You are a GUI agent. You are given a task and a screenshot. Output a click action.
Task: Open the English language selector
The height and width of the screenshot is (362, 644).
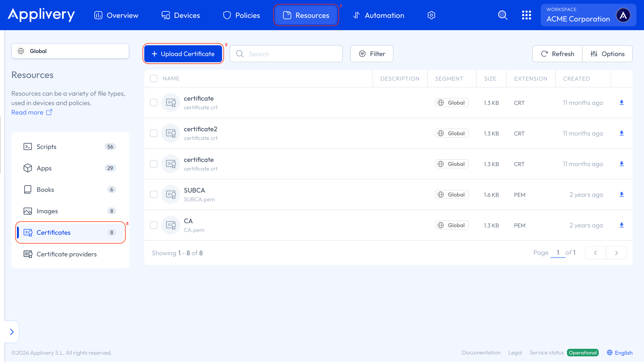point(619,353)
